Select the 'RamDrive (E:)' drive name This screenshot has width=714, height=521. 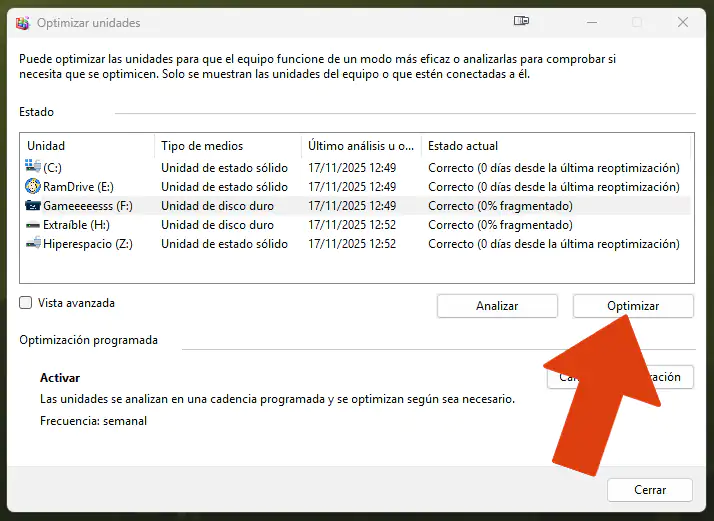78,187
